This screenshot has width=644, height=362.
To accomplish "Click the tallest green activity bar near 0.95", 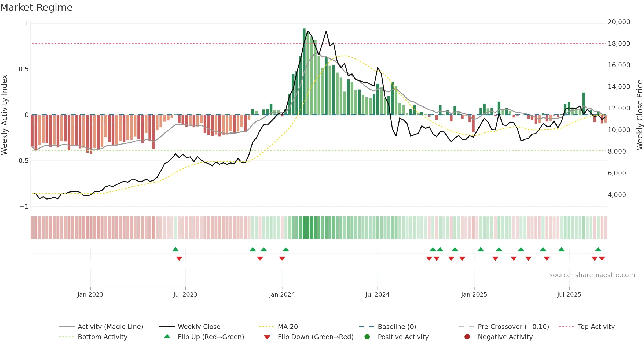I will [x=304, y=72].
